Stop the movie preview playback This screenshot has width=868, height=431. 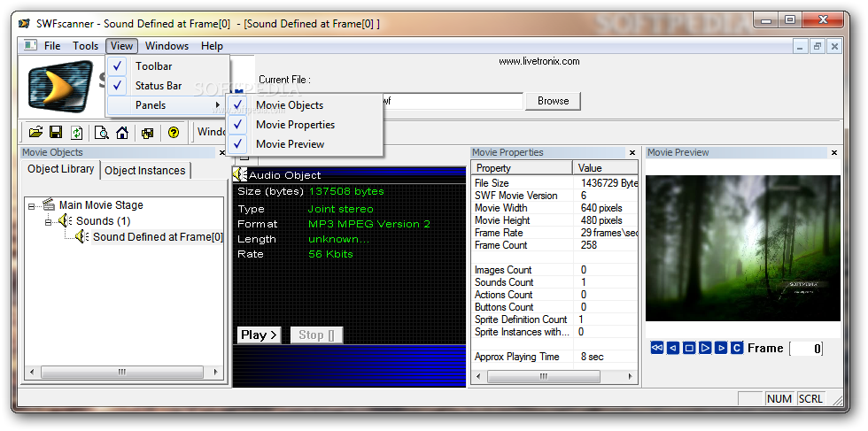689,348
